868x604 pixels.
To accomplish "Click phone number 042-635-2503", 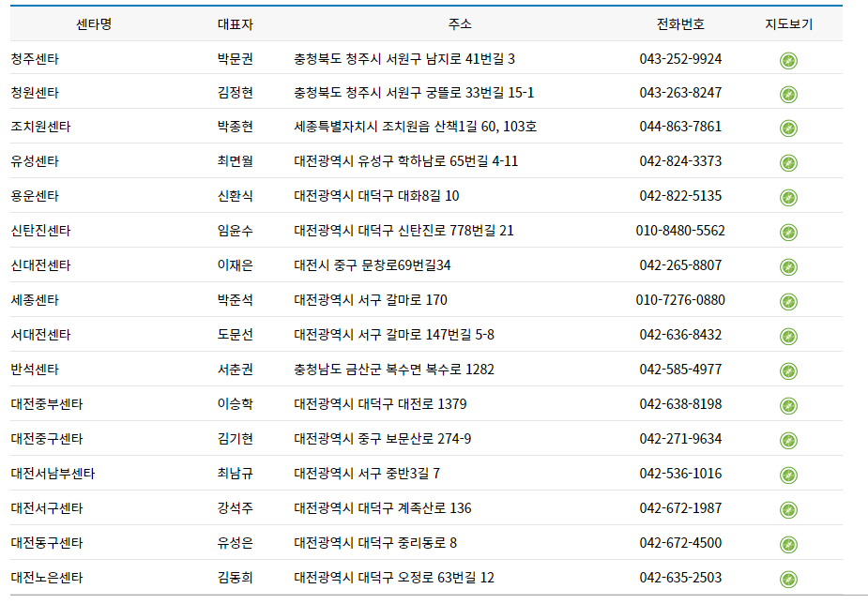I will (x=680, y=578).
